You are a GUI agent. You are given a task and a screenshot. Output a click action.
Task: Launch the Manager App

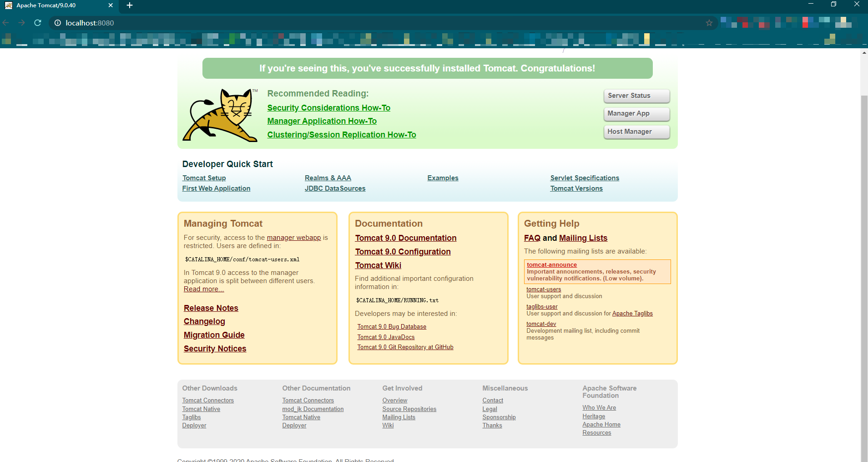click(637, 114)
